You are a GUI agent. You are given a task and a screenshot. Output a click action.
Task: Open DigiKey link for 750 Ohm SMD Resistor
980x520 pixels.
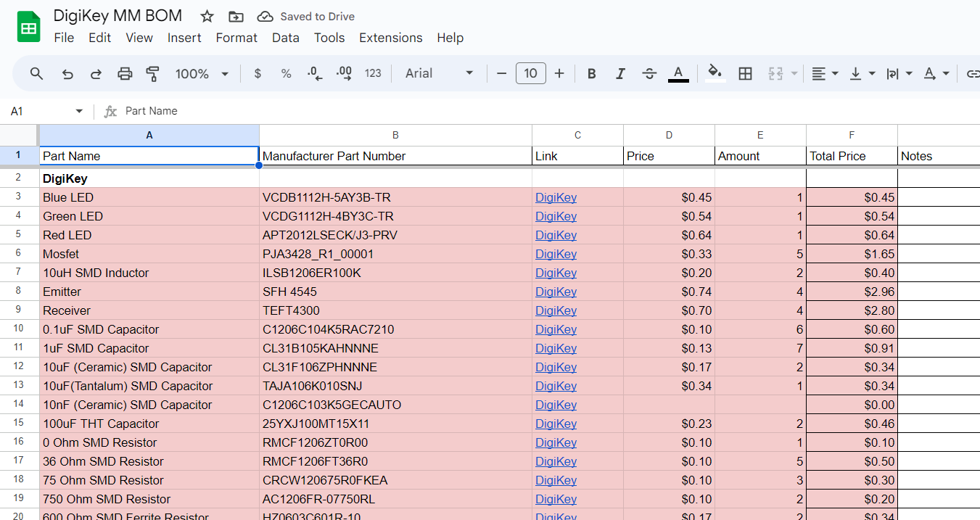556,499
